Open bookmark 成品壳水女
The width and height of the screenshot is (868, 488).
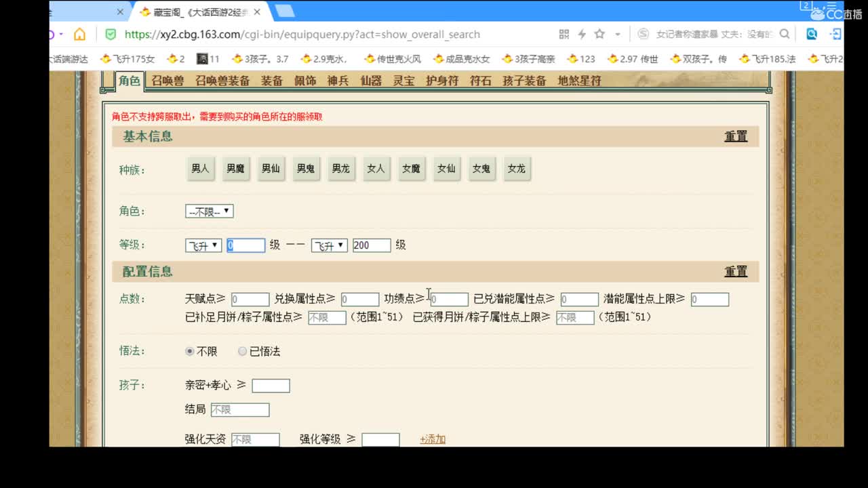coord(461,59)
